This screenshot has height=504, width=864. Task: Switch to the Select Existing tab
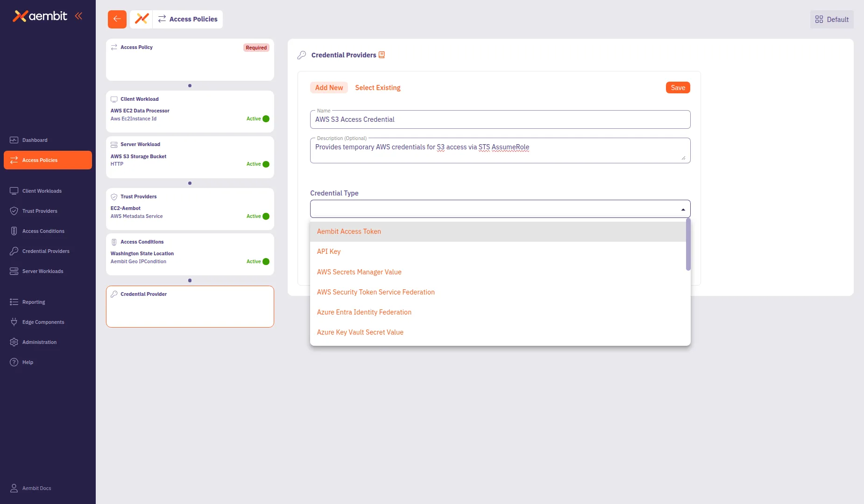[x=377, y=87]
